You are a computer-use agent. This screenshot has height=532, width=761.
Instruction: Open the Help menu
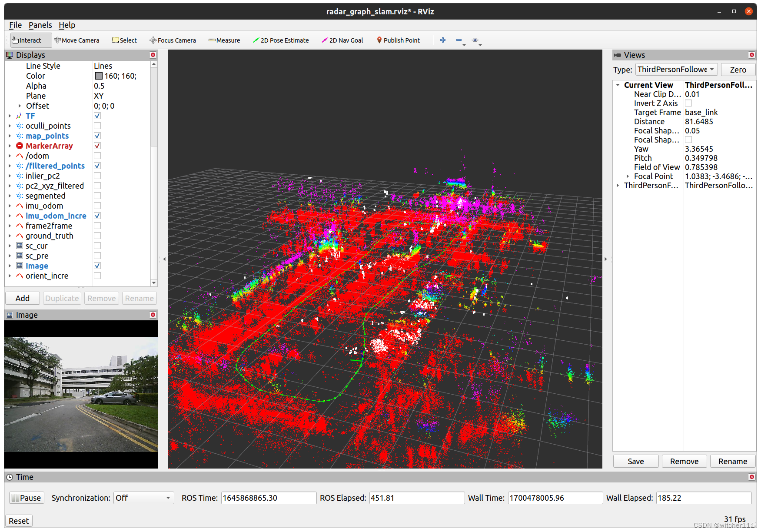(x=67, y=25)
